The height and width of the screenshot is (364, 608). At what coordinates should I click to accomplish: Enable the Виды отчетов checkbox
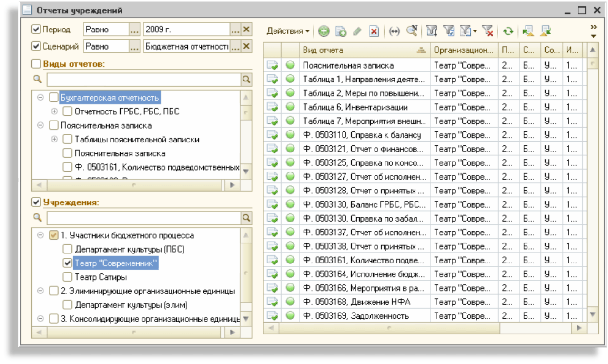36,63
